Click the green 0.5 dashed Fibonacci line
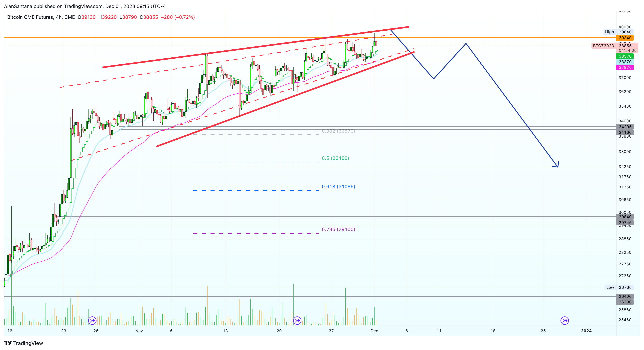 click(x=256, y=162)
